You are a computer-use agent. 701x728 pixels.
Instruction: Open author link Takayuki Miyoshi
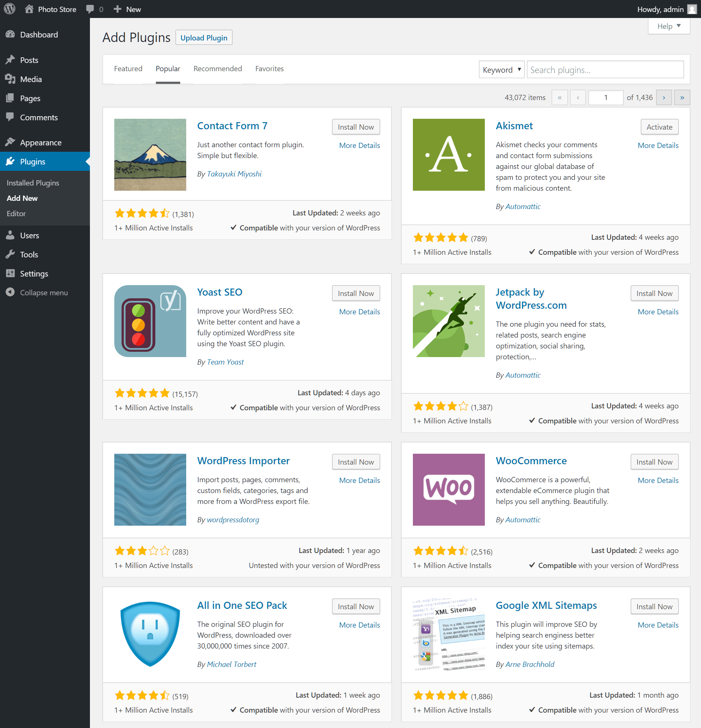pos(234,174)
